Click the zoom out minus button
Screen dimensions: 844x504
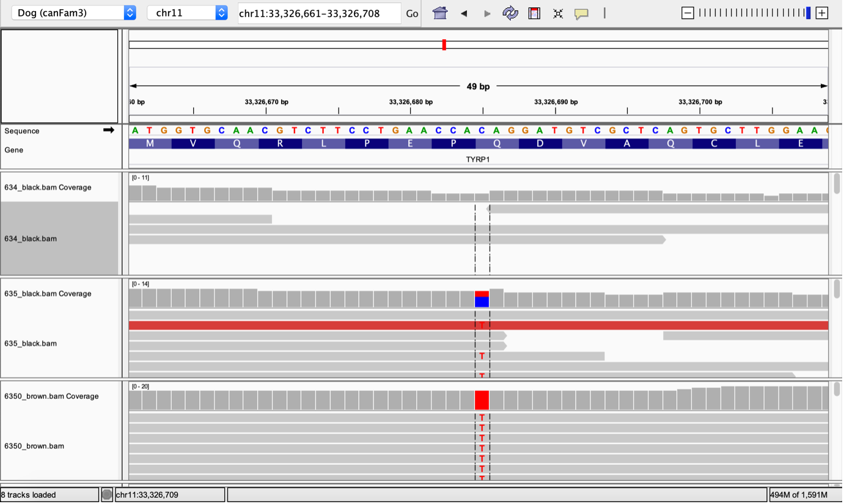click(x=688, y=13)
